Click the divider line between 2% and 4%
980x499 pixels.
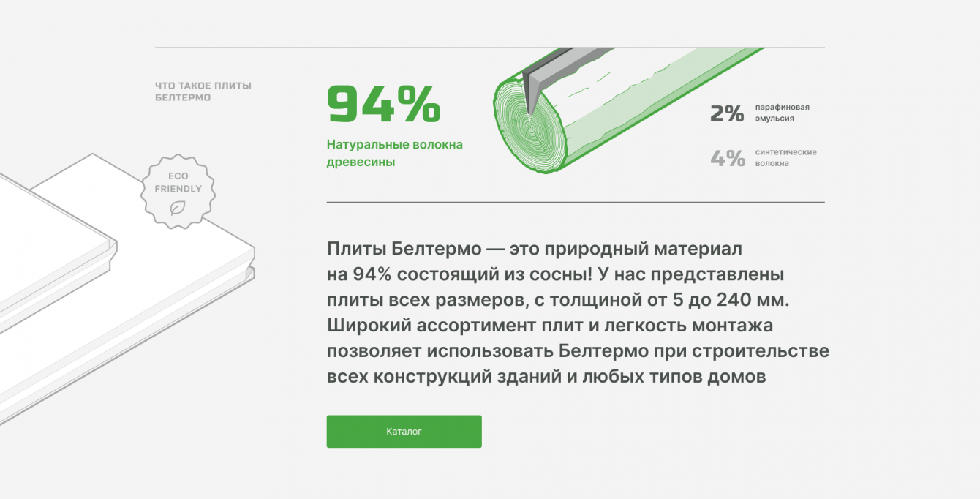(x=767, y=135)
